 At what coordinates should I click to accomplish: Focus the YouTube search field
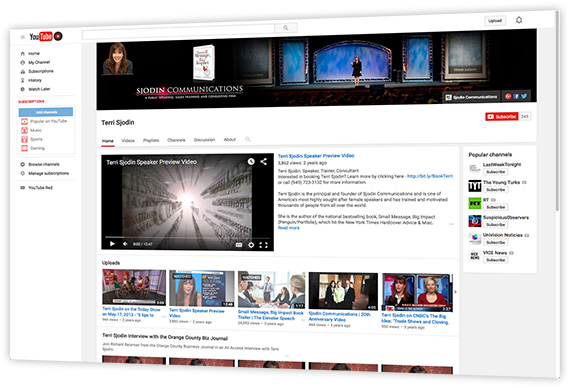[x=178, y=32]
